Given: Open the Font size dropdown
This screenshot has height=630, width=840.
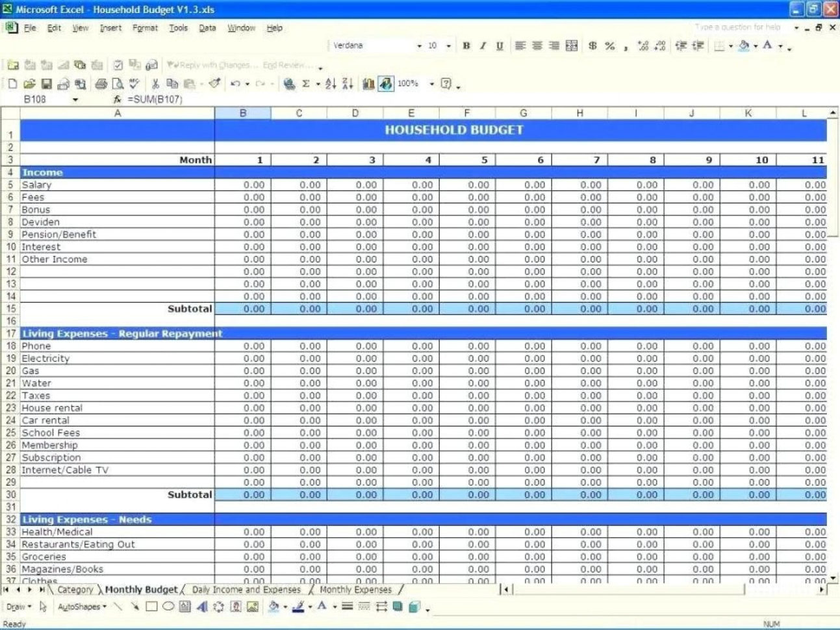Looking at the screenshot, I should click(x=447, y=46).
